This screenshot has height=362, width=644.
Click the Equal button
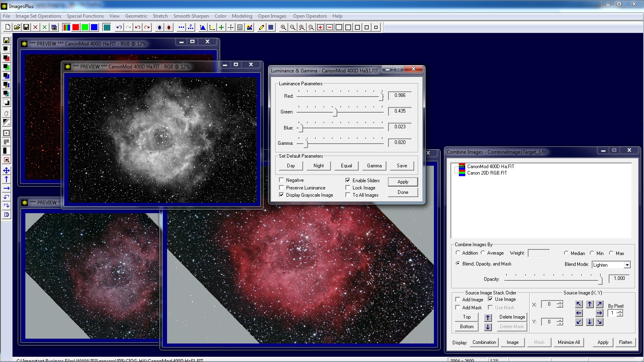[x=347, y=166]
